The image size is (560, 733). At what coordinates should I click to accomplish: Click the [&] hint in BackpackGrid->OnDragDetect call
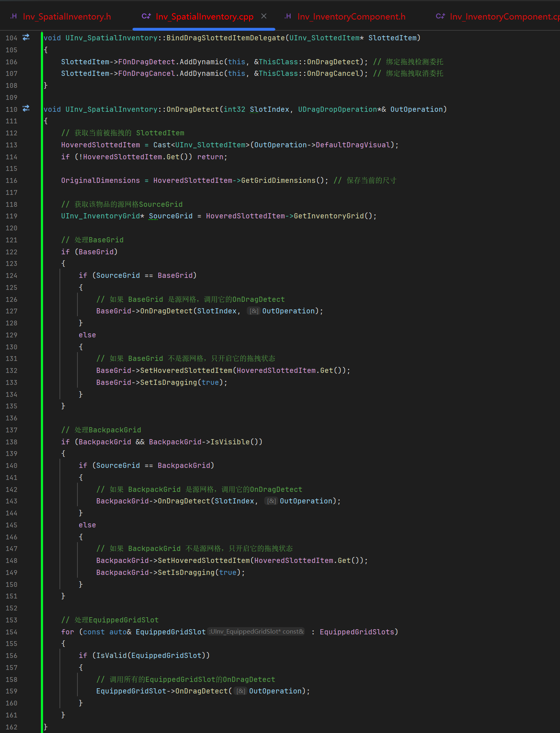[271, 501]
